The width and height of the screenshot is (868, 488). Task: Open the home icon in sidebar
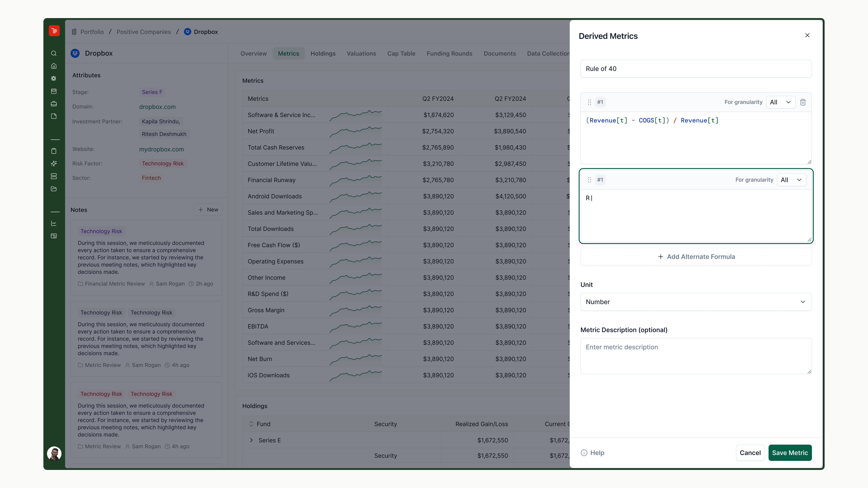coord(54,66)
